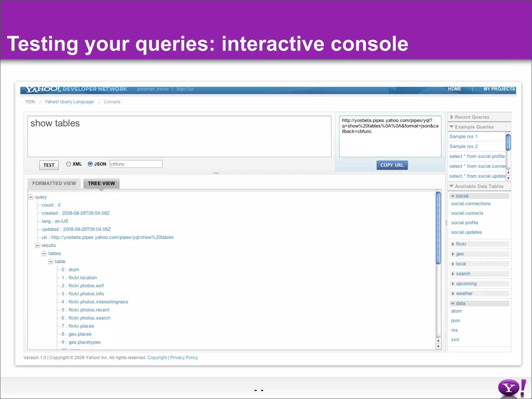This screenshot has height=399, width=532.
Task: Click the cbfunc callback input field
Action: [x=136, y=164]
